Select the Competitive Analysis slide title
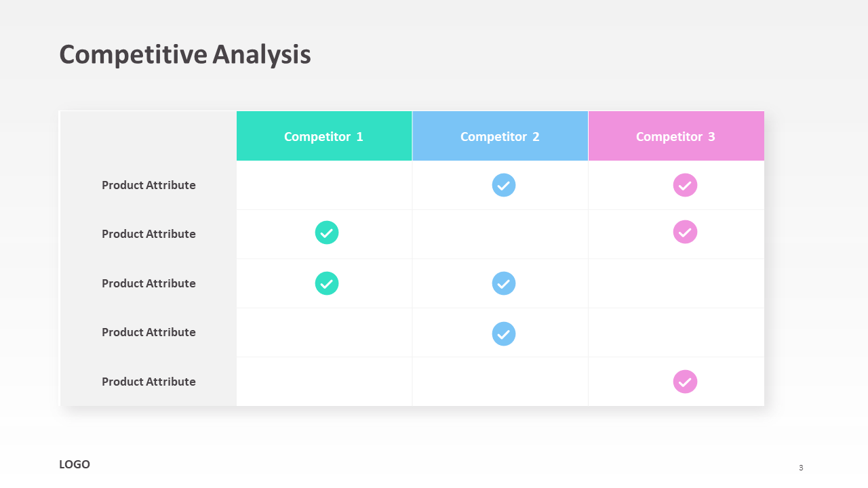868x488 pixels. coord(185,55)
